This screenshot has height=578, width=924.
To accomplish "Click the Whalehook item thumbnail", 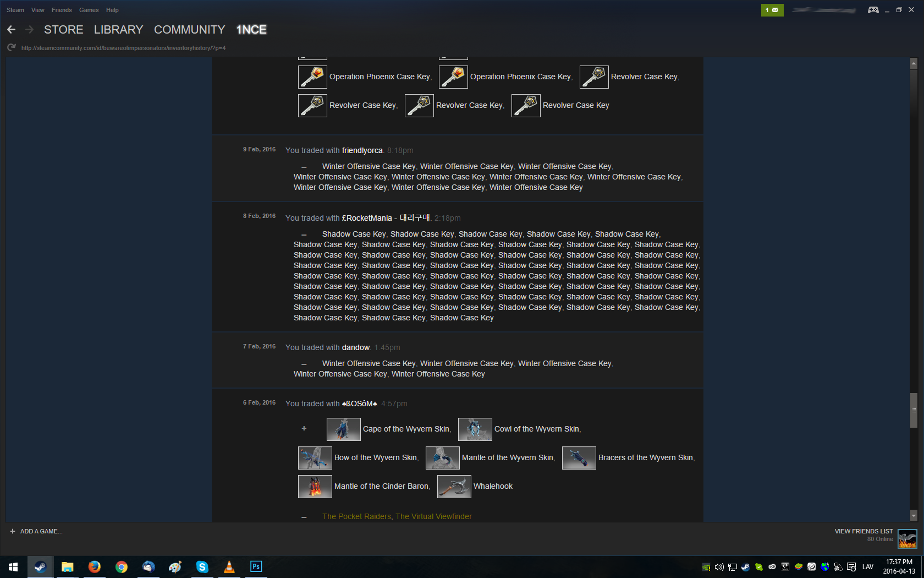I will 454,487.
